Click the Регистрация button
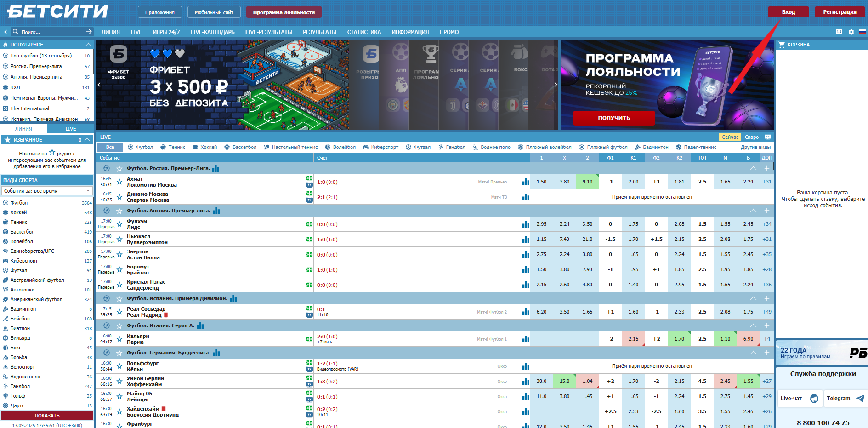Viewport: 868px width, 428px height. coord(840,12)
